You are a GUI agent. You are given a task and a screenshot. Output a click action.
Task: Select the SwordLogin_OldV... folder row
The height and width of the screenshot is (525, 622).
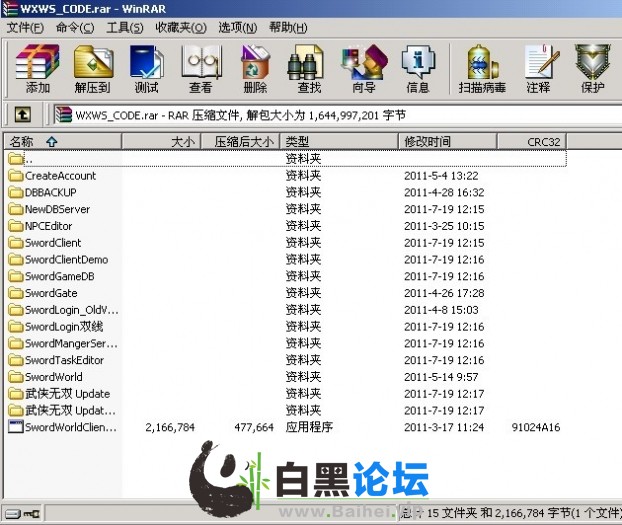click(x=286, y=310)
